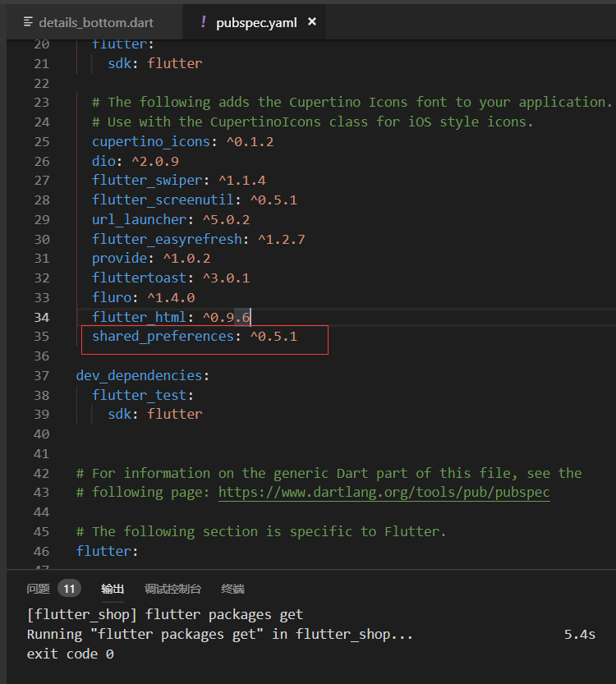Close the pubspec.yaml tab
The height and width of the screenshot is (684, 616).
[312, 21]
